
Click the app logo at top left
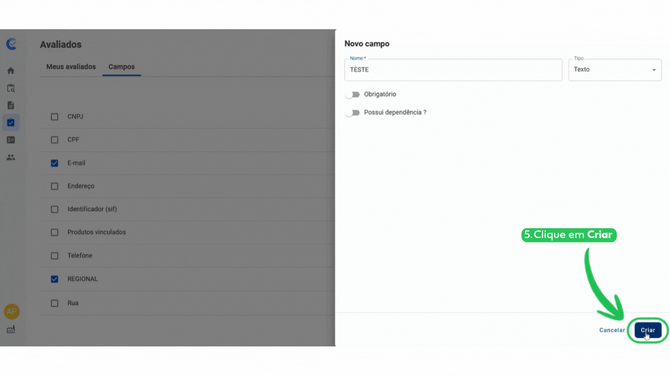tap(12, 44)
